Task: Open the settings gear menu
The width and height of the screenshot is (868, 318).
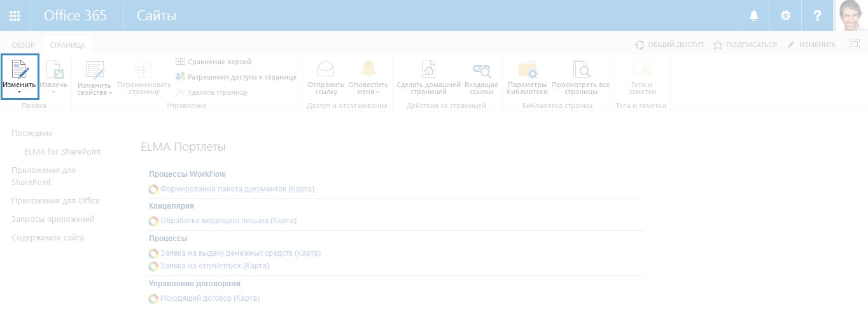Action: pos(786,15)
